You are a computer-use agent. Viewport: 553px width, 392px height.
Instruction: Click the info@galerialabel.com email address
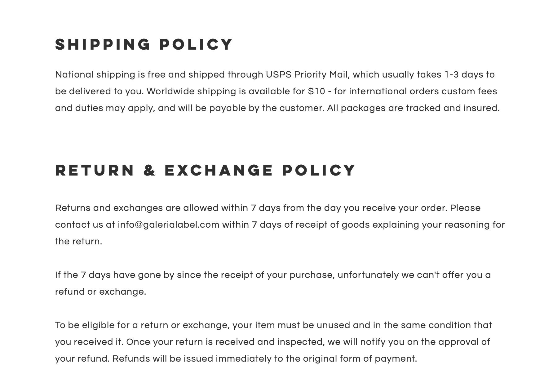(168, 225)
